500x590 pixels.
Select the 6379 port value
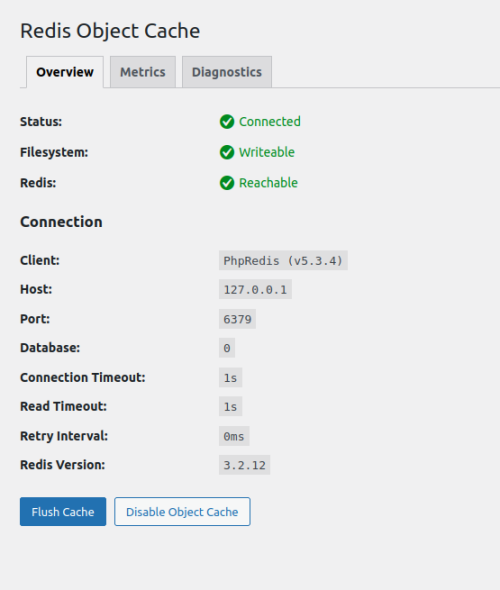(x=237, y=319)
